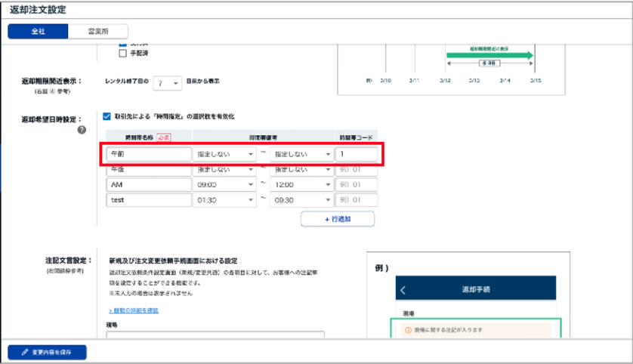
Task: Click pencil icon on save changes button
Action: point(25,352)
